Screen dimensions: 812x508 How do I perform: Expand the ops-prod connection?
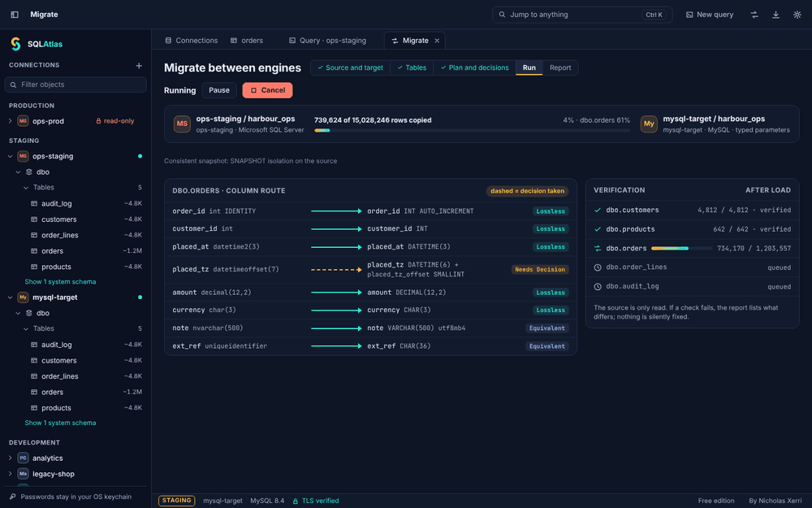(10, 121)
